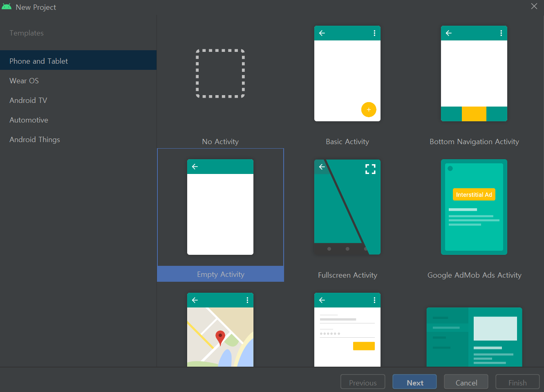Screen dimensions: 544x392
Task: Click the yellow button in login template preview
Action: [364, 346]
